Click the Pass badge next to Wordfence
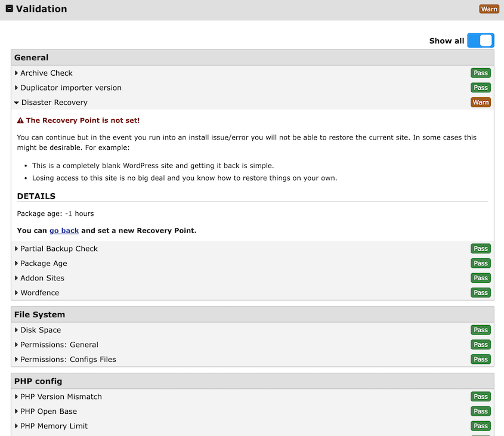Viewport: 504px width, 436px height. tap(481, 292)
